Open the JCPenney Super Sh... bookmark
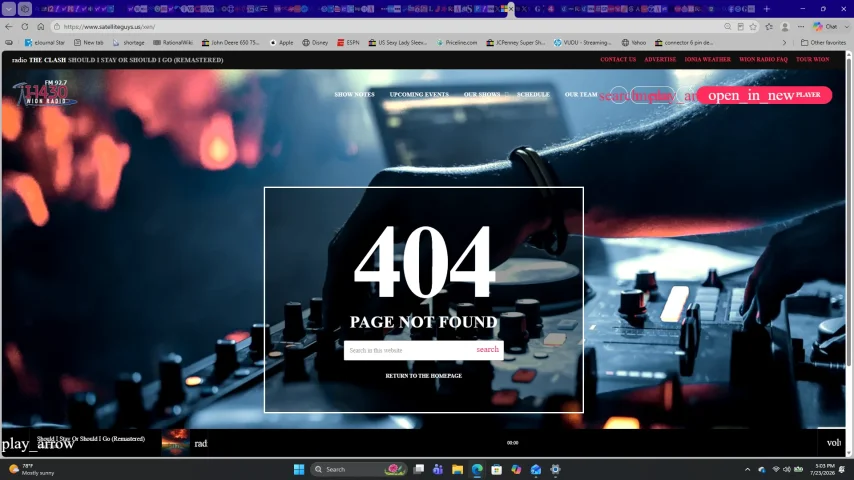The height and width of the screenshot is (480, 854). 515,42
